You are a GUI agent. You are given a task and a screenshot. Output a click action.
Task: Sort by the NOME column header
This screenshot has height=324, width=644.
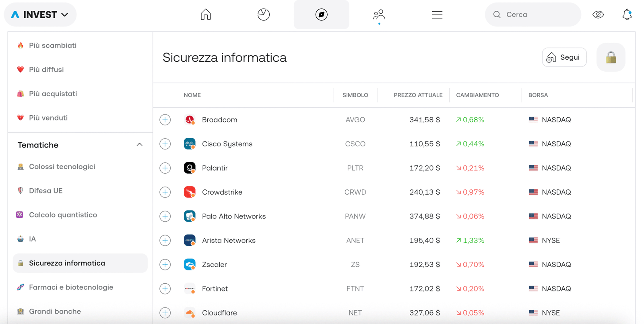[192, 95]
